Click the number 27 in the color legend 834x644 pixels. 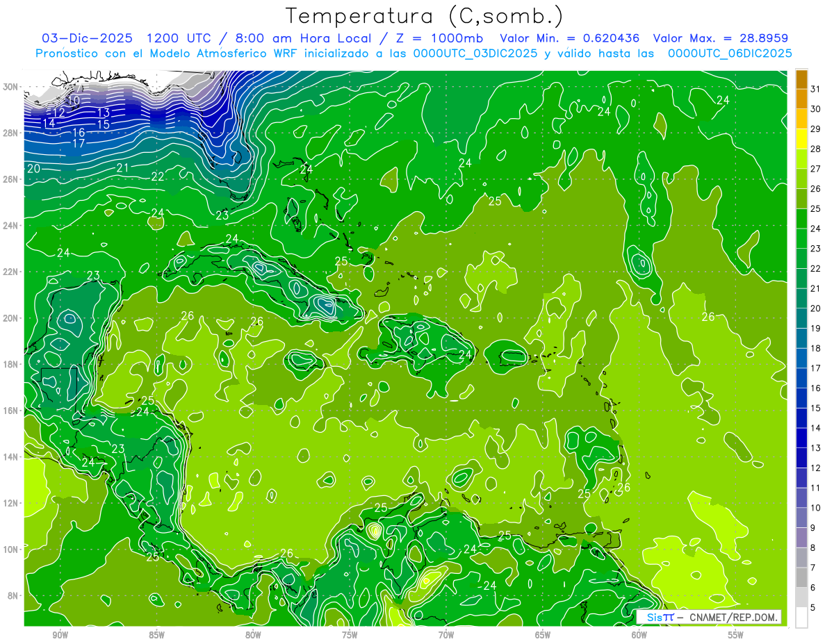click(x=816, y=169)
